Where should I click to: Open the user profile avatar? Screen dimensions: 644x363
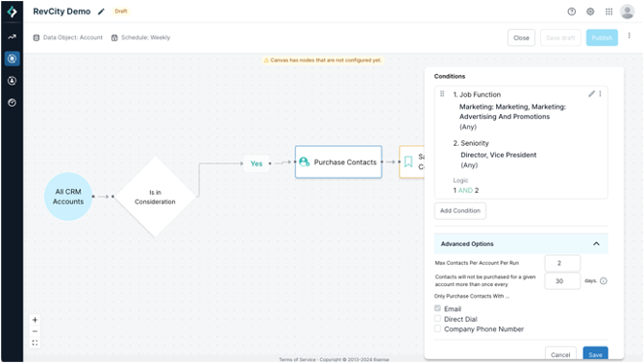(x=627, y=12)
